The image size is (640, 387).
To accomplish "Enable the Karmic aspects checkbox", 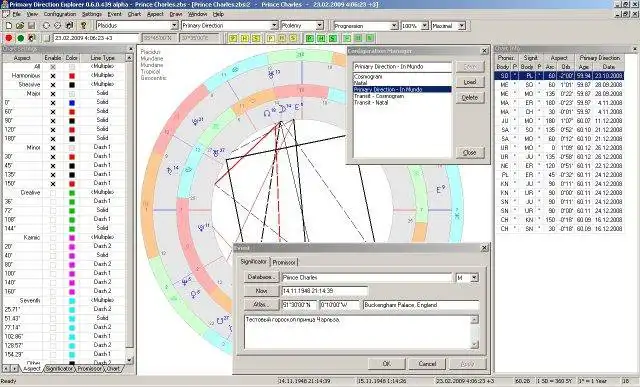I will pos(53,237).
